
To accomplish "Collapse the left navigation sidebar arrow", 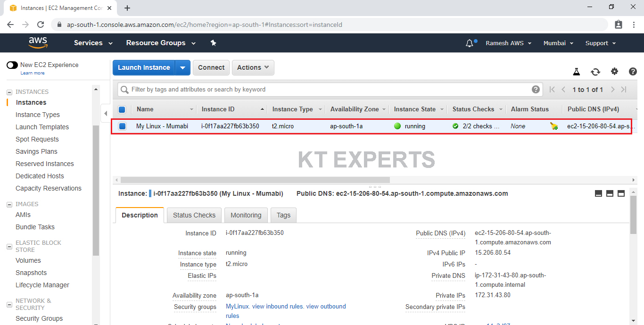I will click(106, 114).
